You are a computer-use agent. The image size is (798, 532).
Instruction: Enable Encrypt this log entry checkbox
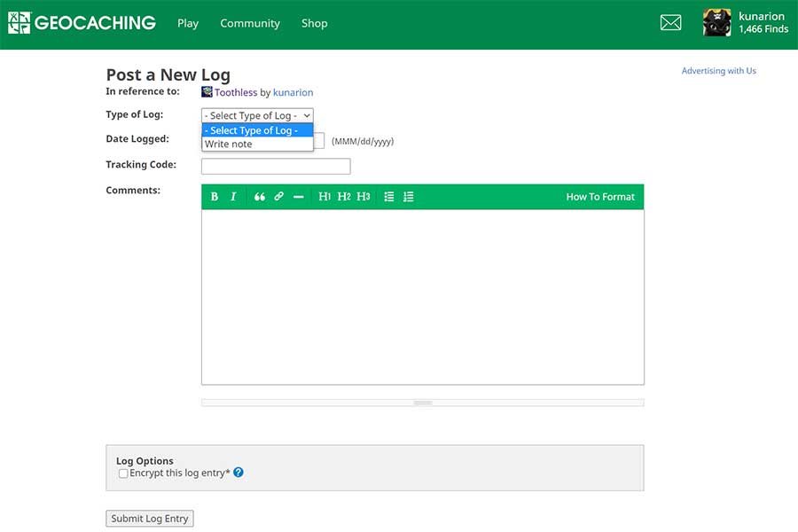123,473
